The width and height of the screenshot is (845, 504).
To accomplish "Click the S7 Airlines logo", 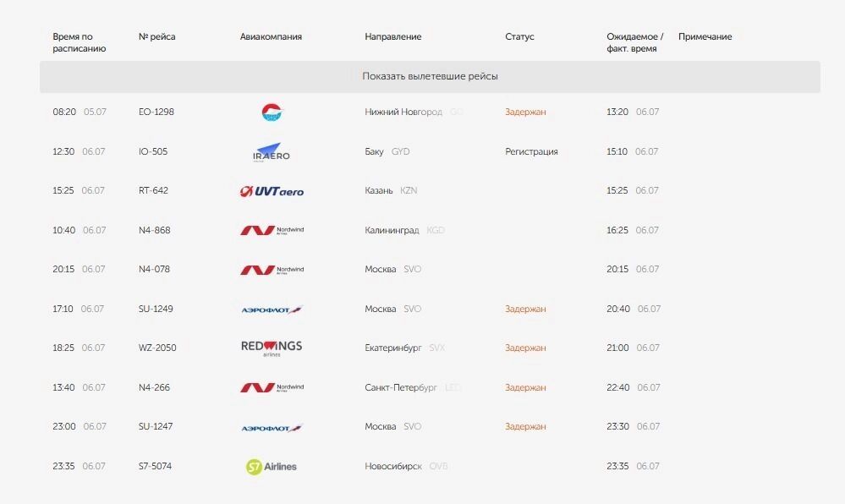I will (272, 466).
